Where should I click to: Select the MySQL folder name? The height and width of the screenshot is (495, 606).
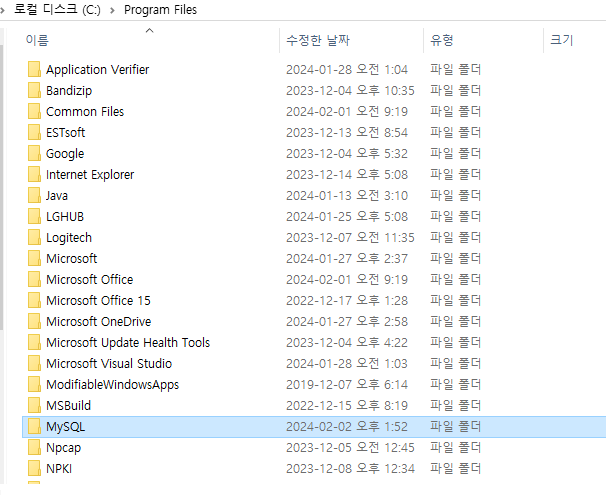pyautogui.click(x=66, y=427)
